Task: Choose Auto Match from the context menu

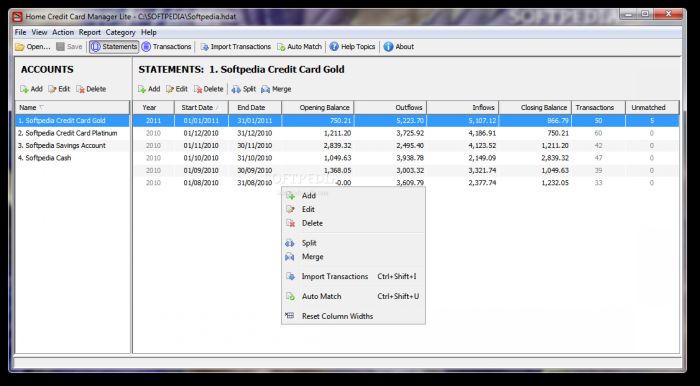Action: pyautogui.click(x=353, y=296)
